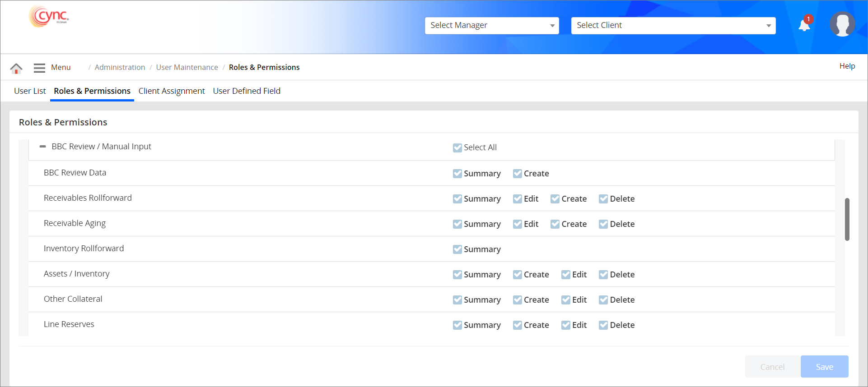This screenshot has width=868, height=387.
Task: Open the hamburger Menu icon
Action: 39,68
